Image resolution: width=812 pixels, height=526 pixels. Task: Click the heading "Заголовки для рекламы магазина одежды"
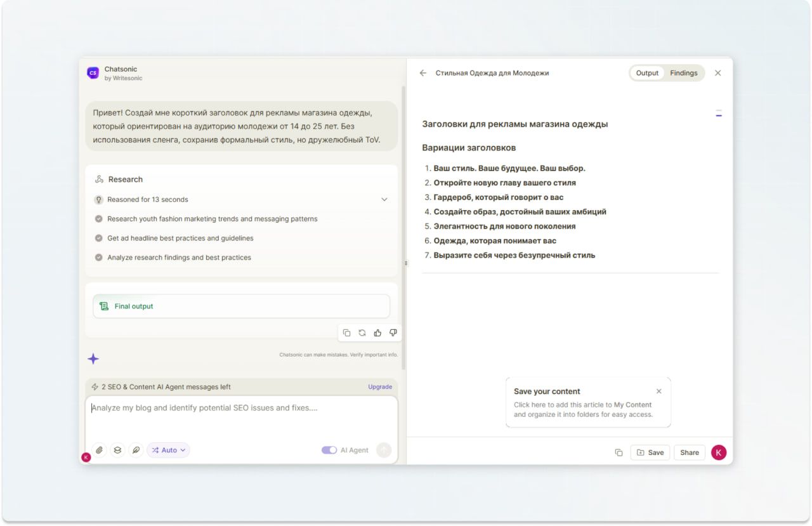pyautogui.click(x=515, y=124)
